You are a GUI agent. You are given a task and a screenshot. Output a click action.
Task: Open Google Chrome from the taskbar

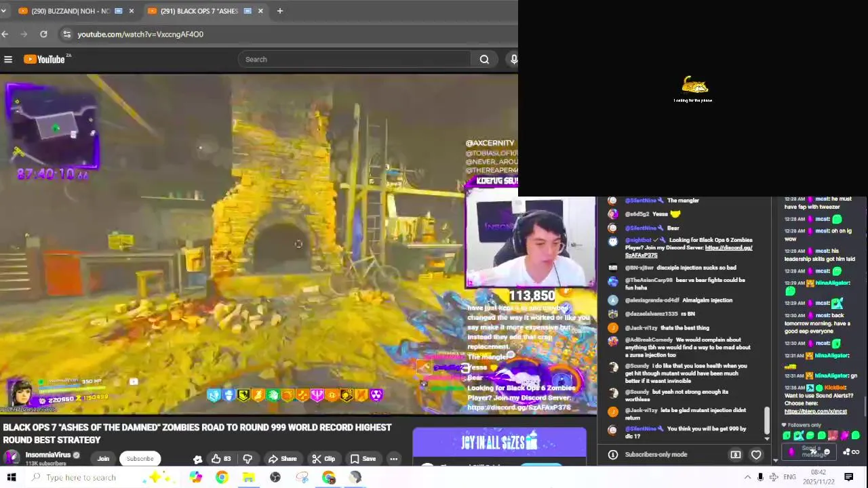pyautogui.click(x=222, y=477)
